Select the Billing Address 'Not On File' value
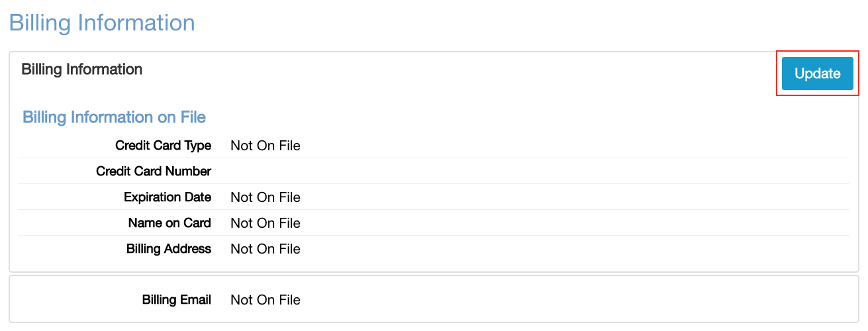The image size is (868, 331). (265, 249)
